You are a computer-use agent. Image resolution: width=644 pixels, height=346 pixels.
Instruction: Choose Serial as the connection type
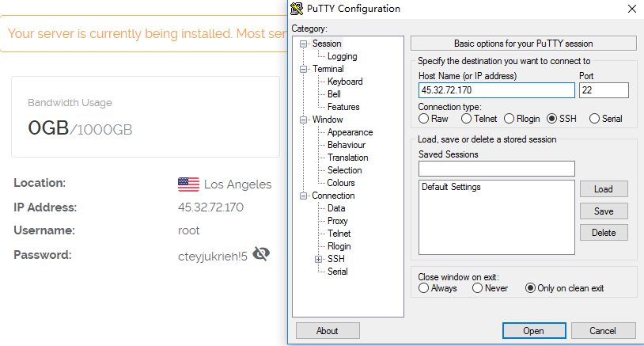pos(594,119)
